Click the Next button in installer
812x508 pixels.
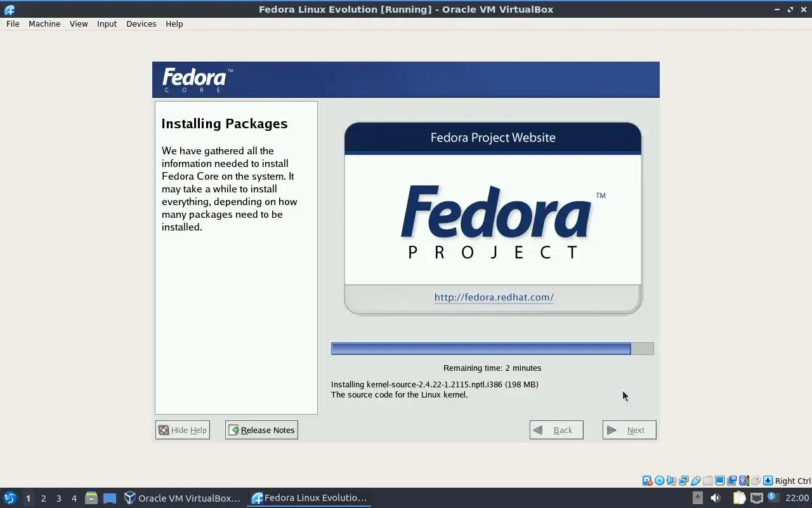point(629,430)
